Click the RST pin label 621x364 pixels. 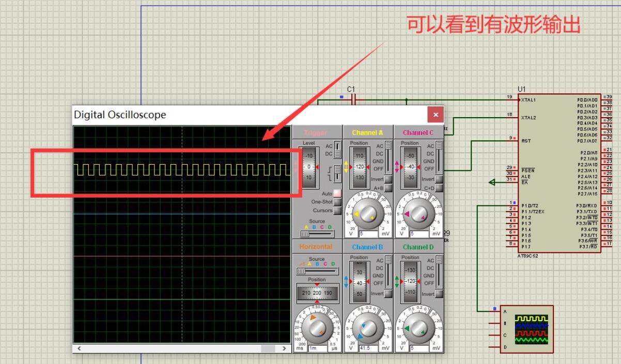tap(526, 141)
